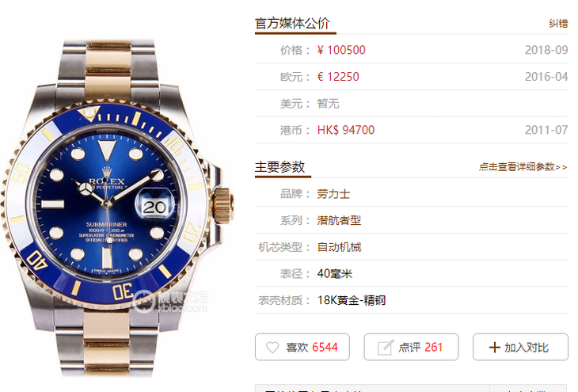Click the pencil edit icon beside 点评
Viewport: 578px width, 392px height.
coord(386,348)
